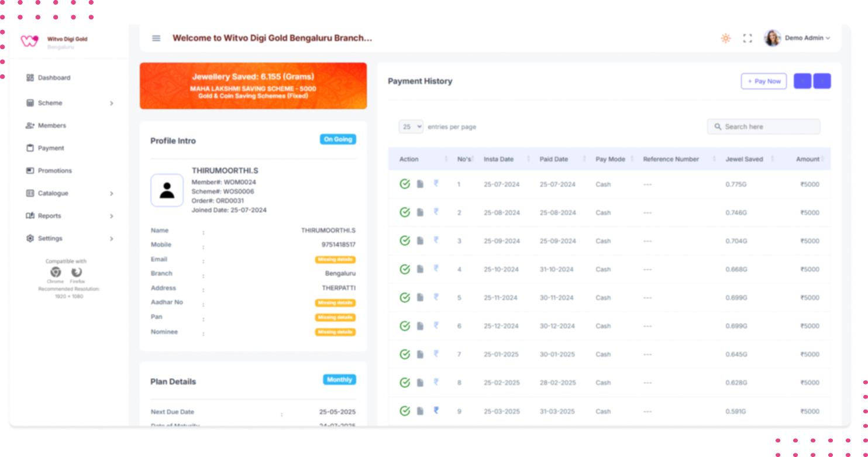The image size is (868, 457).
Task: Click green check icon in payment row 9
Action: [x=405, y=411]
